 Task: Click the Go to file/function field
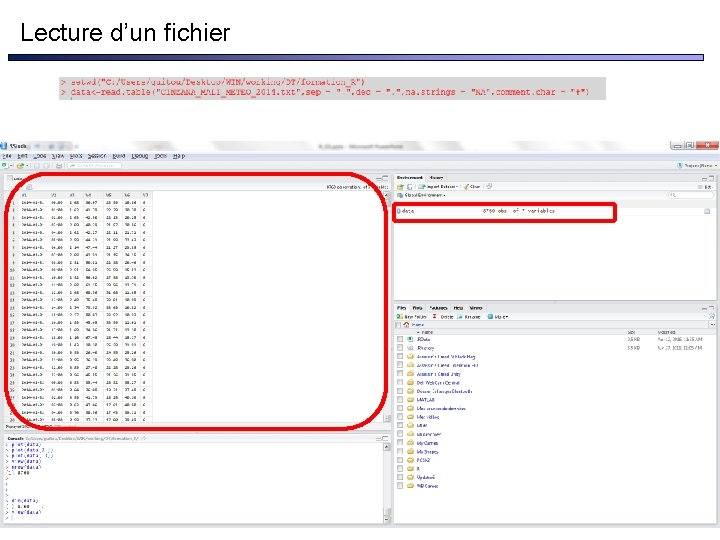[x=94, y=165]
